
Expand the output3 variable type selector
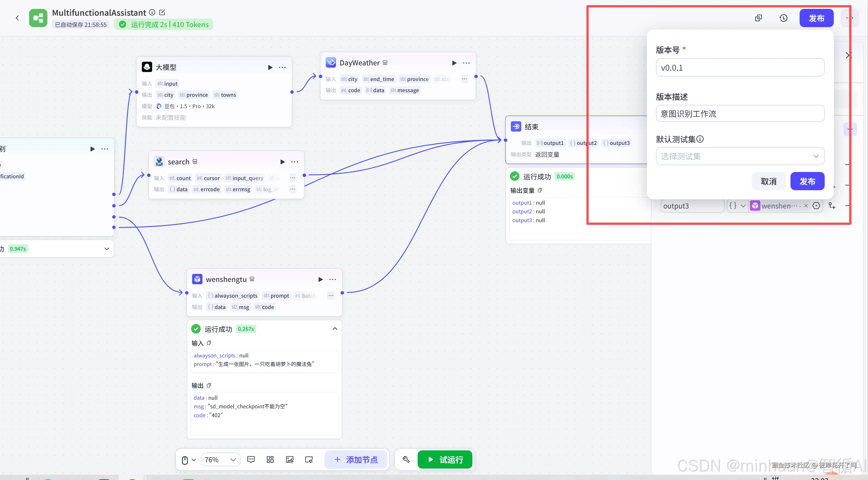(x=737, y=206)
